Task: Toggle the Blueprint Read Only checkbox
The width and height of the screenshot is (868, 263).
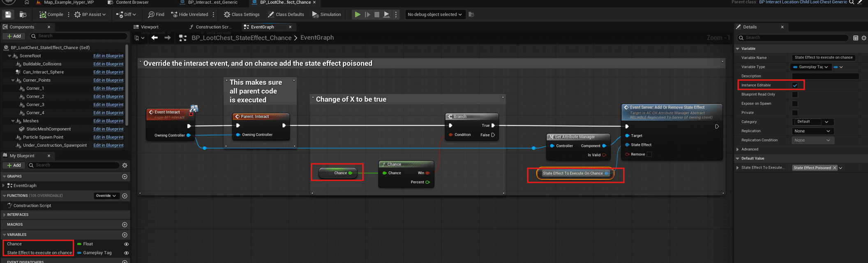Action: (795, 94)
